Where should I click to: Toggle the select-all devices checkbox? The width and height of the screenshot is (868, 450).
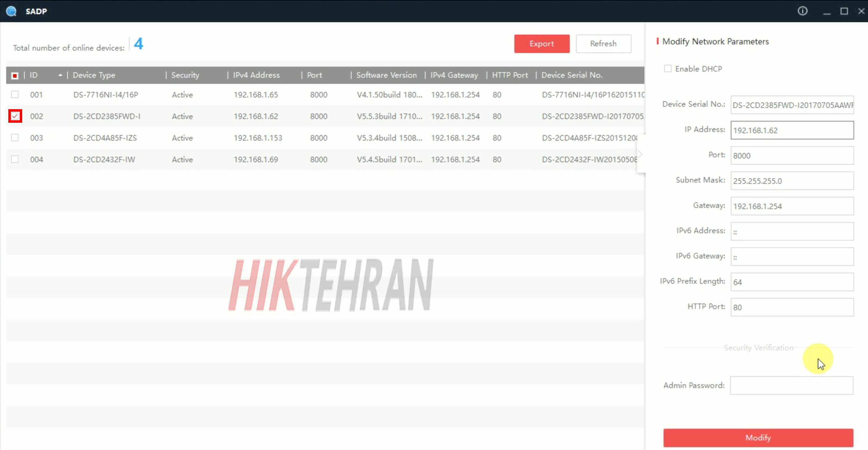[x=15, y=75]
